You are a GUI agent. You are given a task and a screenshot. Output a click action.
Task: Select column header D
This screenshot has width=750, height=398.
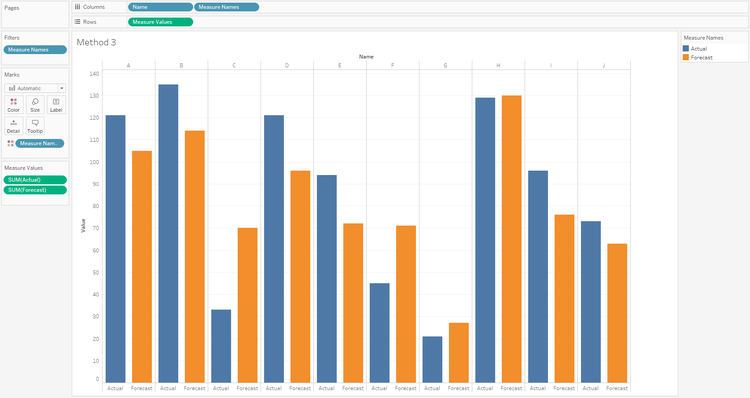pos(287,65)
